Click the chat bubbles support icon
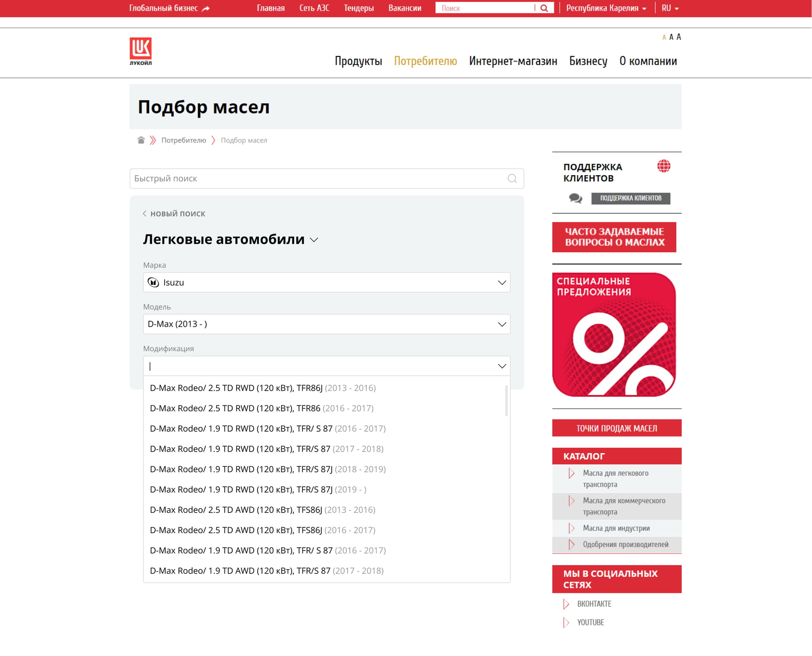812x656 pixels. pyautogui.click(x=575, y=198)
